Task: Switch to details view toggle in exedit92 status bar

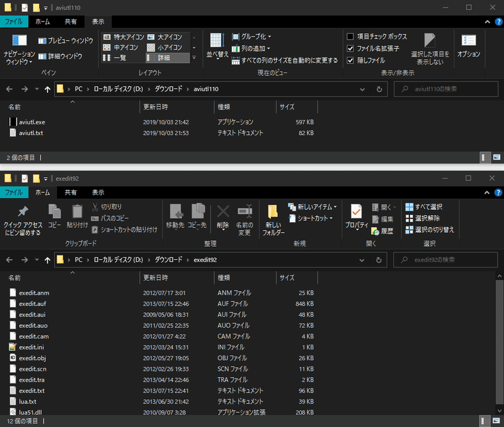Action: click(485, 421)
